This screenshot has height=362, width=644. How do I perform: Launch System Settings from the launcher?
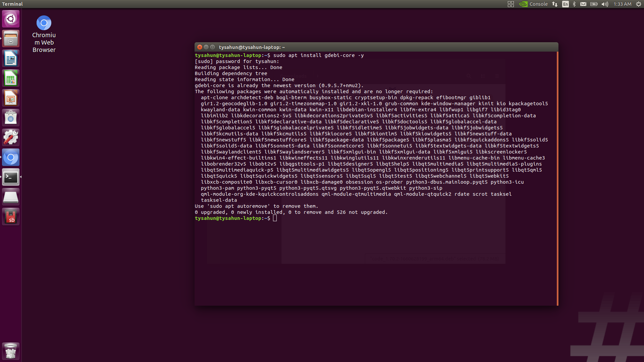pos(11,137)
